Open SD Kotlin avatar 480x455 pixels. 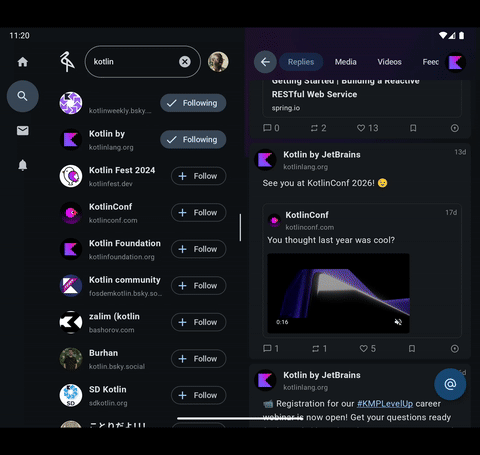click(71, 395)
